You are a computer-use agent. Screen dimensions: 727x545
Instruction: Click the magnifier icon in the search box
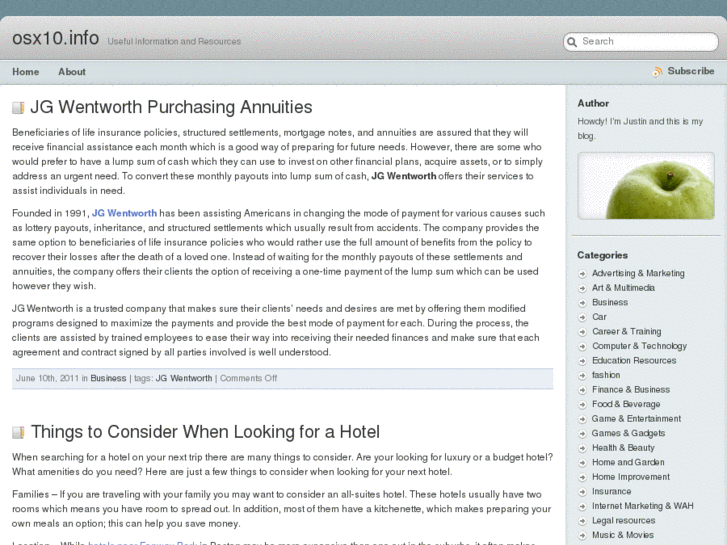point(572,42)
